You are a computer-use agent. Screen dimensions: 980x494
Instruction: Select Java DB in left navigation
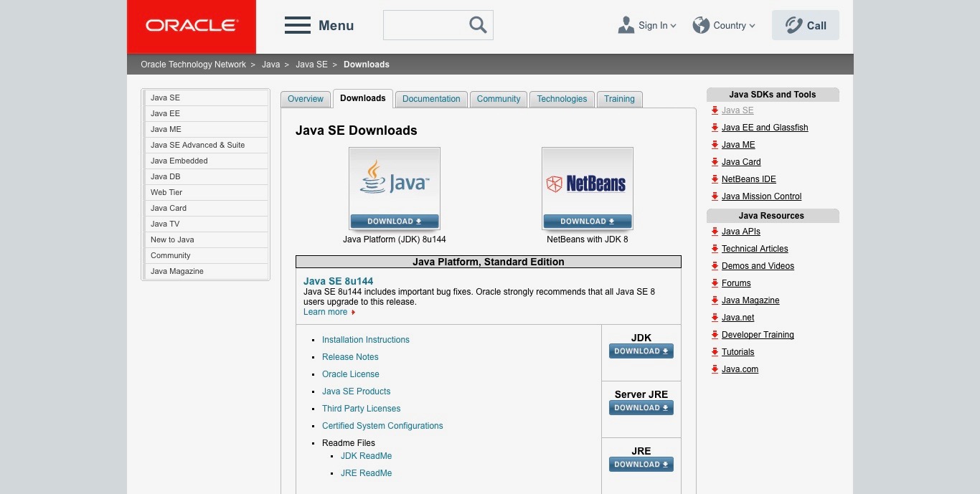pos(207,176)
